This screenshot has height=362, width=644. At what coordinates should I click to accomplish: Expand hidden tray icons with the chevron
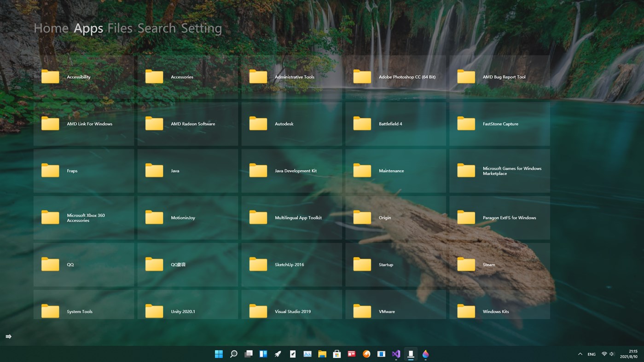pyautogui.click(x=580, y=354)
